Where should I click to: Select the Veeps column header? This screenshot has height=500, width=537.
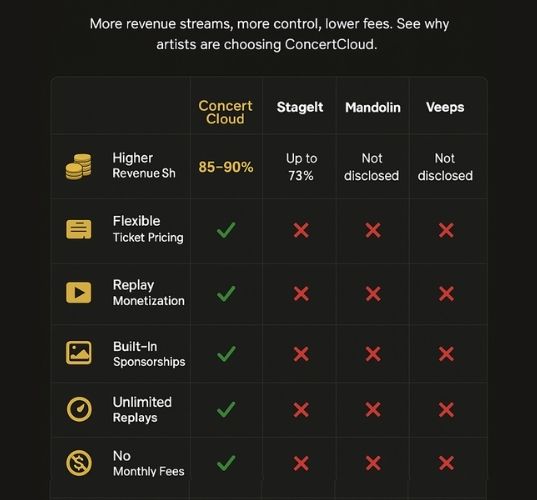pyautogui.click(x=445, y=107)
